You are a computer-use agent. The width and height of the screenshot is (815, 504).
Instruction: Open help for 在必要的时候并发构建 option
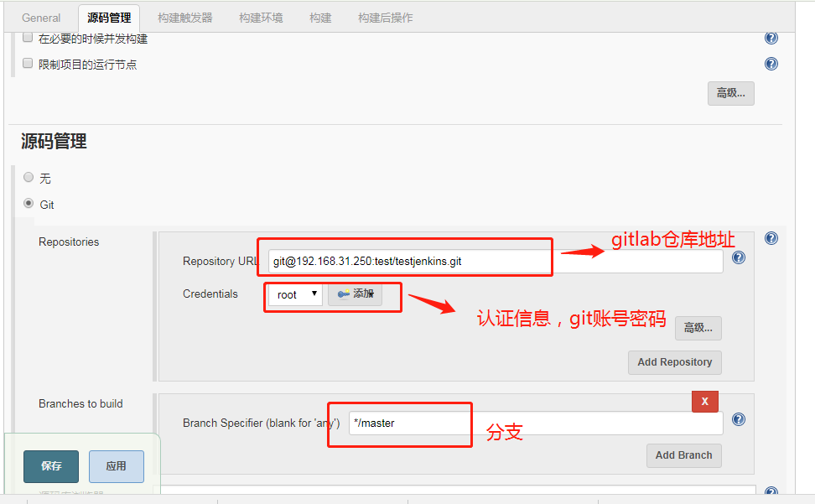[x=771, y=38]
